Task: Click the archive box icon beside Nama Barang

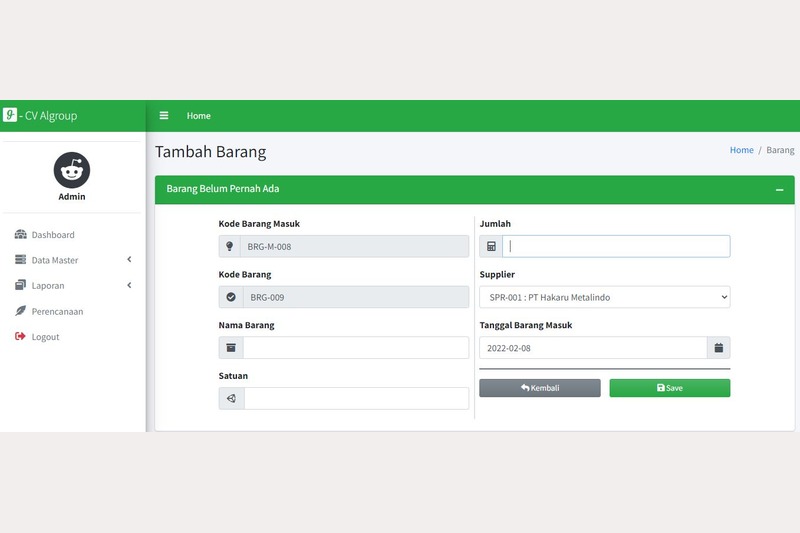Action: click(231, 348)
